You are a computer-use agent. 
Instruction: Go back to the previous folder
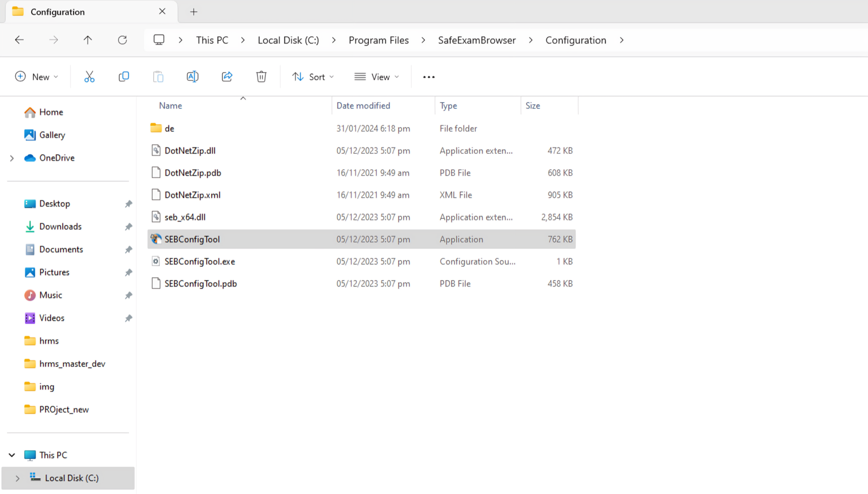click(19, 40)
